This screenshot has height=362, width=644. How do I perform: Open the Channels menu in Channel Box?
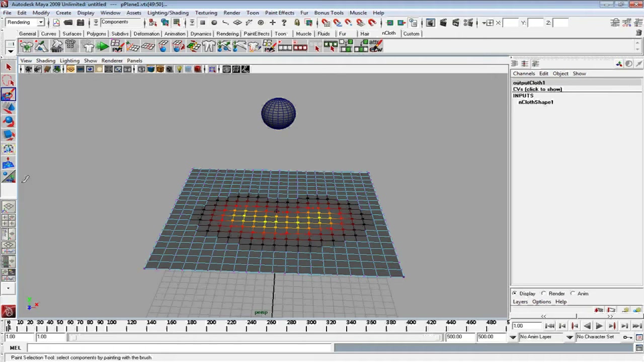(x=524, y=73)
